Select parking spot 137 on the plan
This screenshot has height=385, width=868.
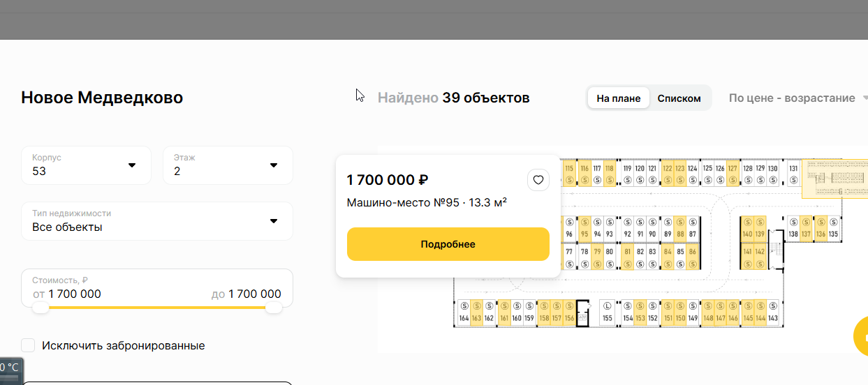click(806, 227)
